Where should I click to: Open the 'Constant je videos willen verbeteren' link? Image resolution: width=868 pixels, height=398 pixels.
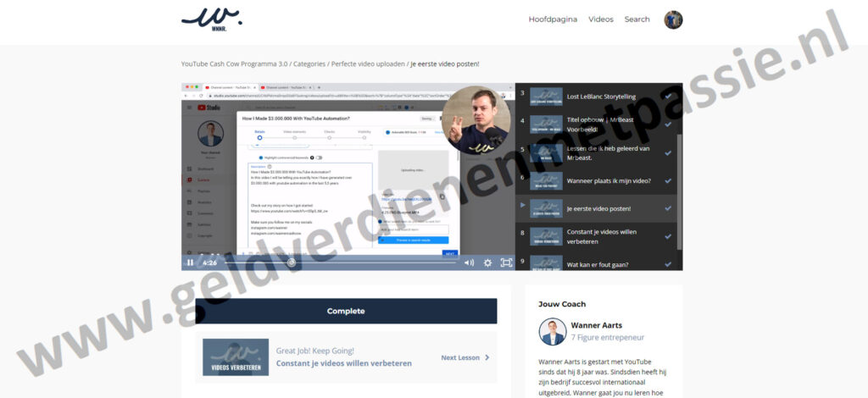(343, 363)
